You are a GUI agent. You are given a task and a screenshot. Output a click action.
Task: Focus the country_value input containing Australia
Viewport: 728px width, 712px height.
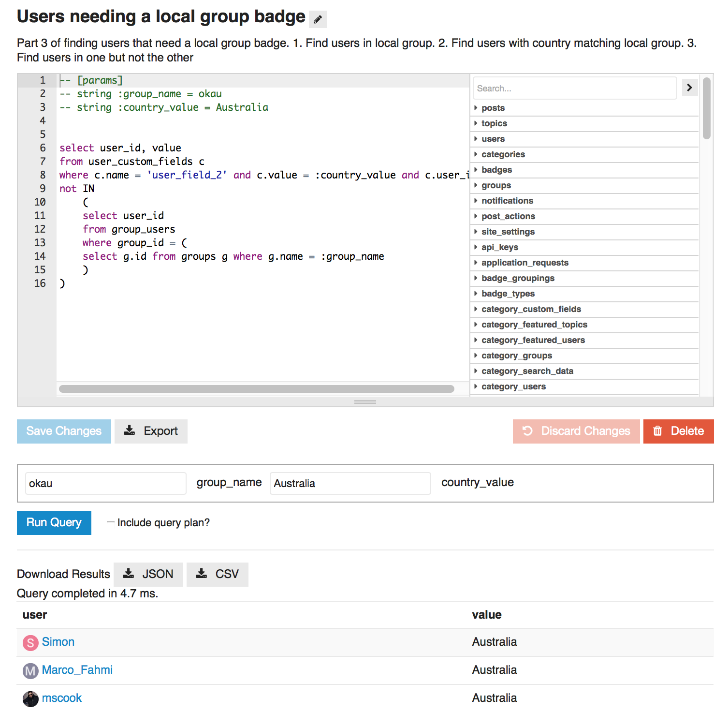pos(350,483)
